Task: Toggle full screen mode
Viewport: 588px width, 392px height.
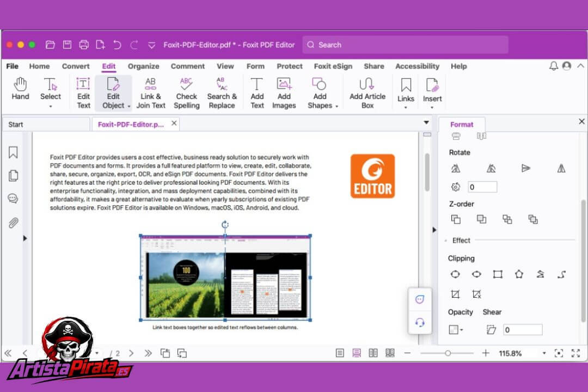Action: tap(575, 353)
